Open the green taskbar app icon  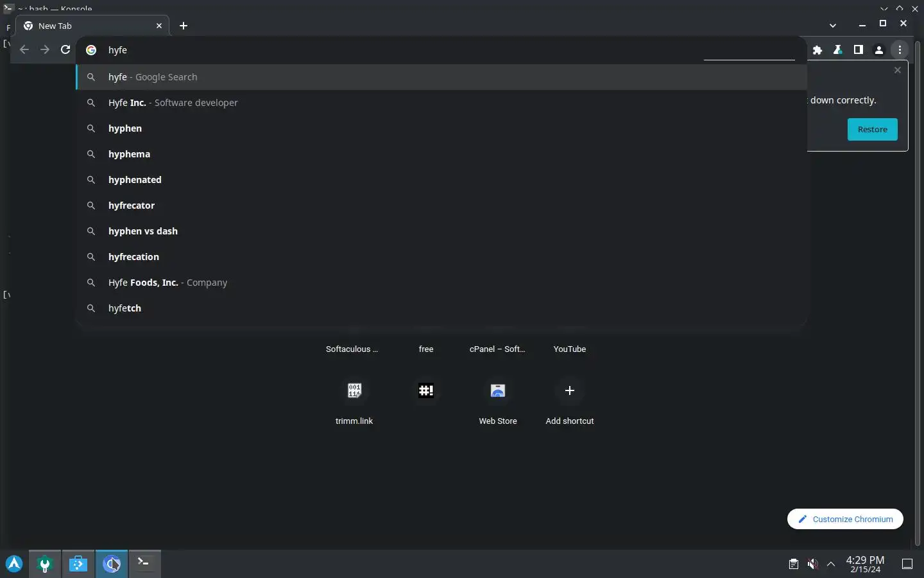[45, 564]
